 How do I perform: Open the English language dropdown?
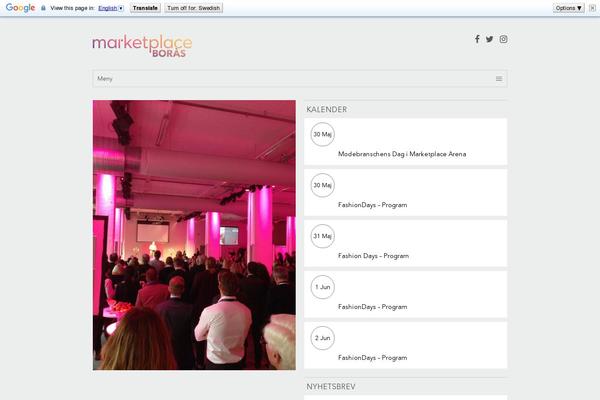111,8
